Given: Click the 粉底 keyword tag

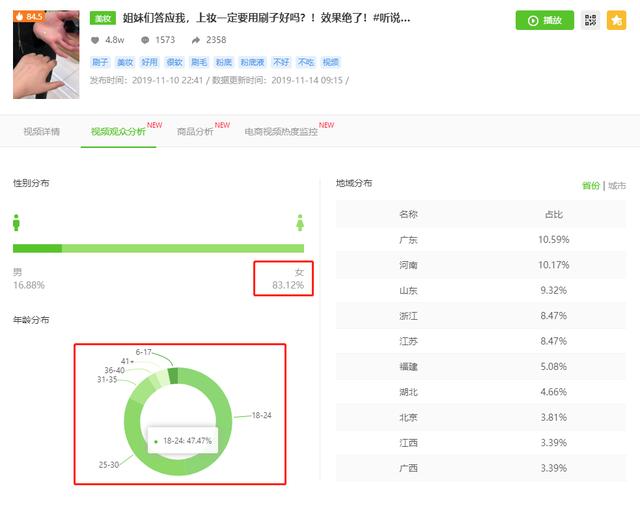Looking at the screenshot, I should coord(224,62).
